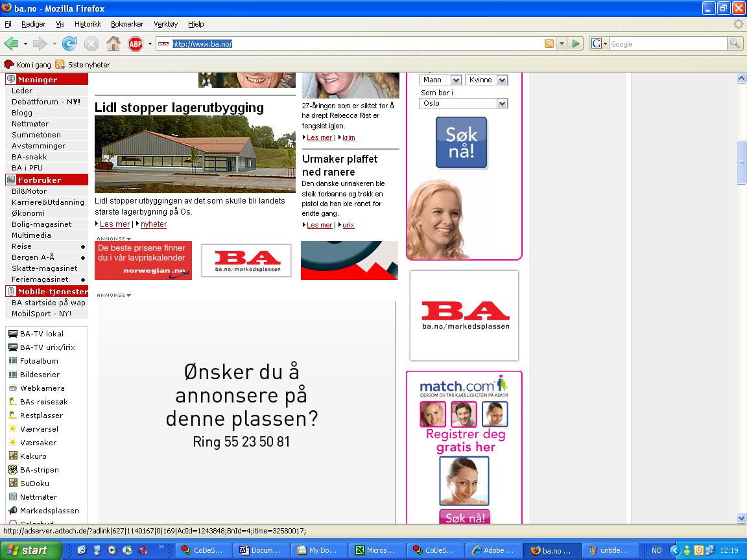The image size is (747, 560).
Task: Click the Bildeserier icon
Action: (x=13, y=375)
